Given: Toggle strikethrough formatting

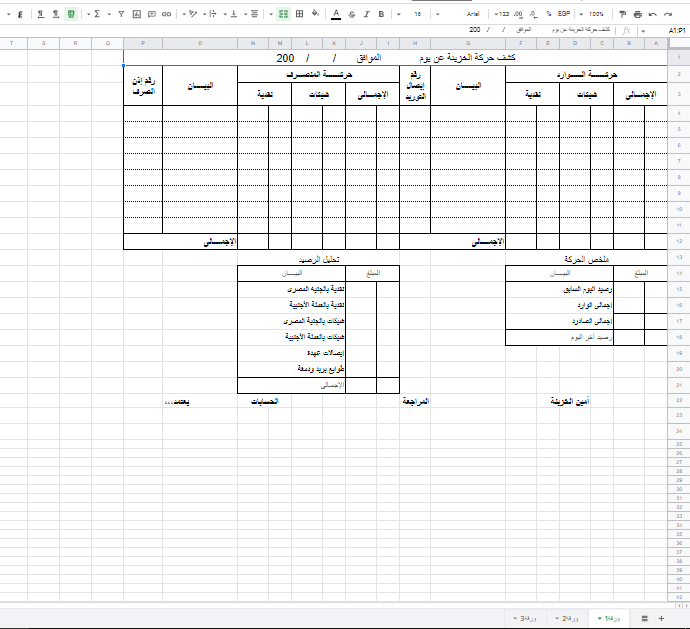Looking at the screenshot, I should point(351,15).
